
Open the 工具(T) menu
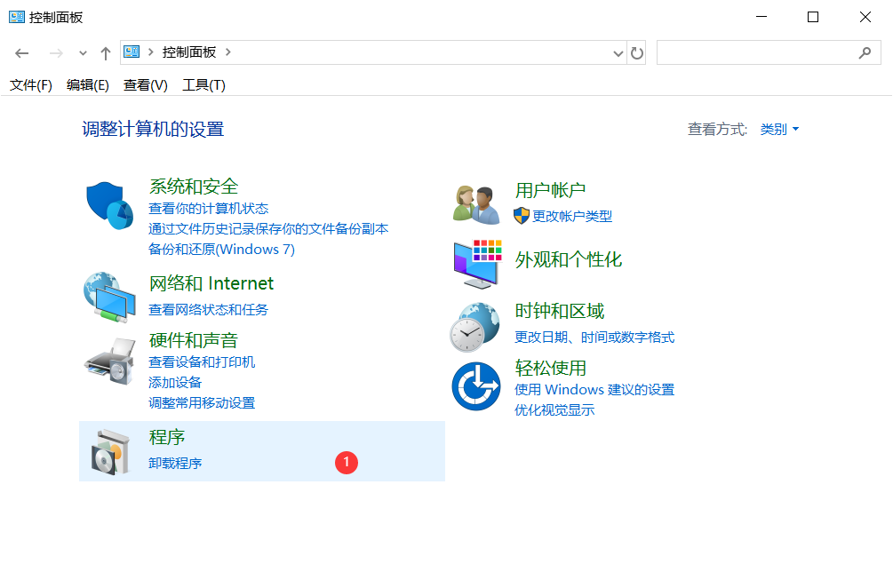(x=202, y=84)
